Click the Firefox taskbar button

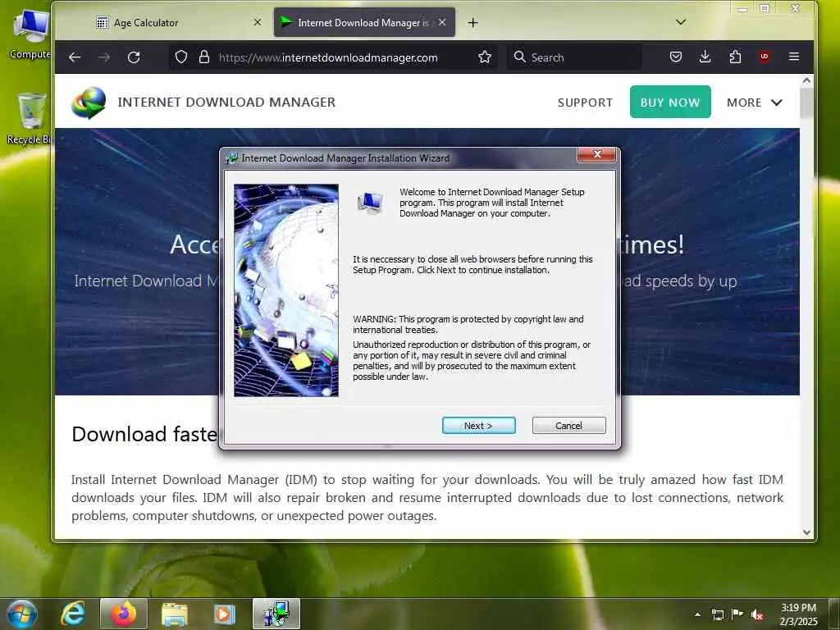click(124, 614)
